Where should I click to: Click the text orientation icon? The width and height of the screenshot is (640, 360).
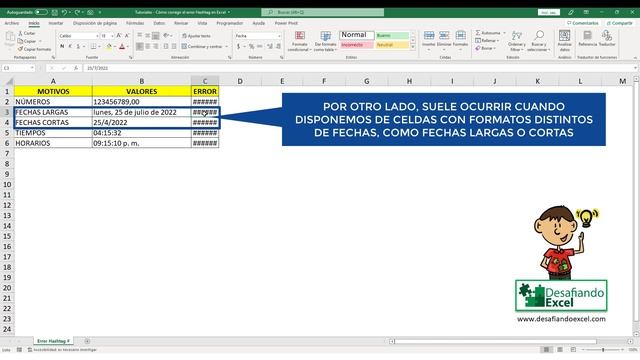[x=166, y=36]
